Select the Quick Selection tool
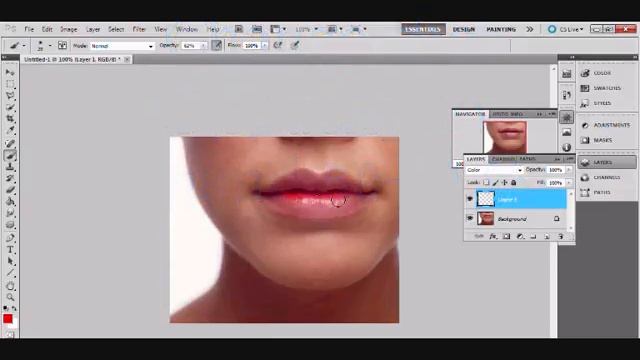 coord(10,107)
